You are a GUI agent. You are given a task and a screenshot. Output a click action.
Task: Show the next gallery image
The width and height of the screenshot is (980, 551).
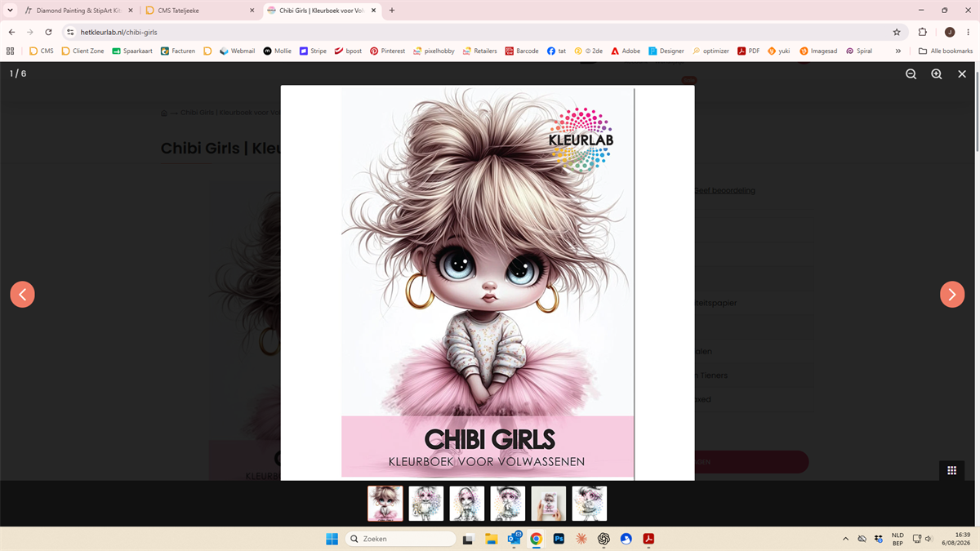point(952,295)
